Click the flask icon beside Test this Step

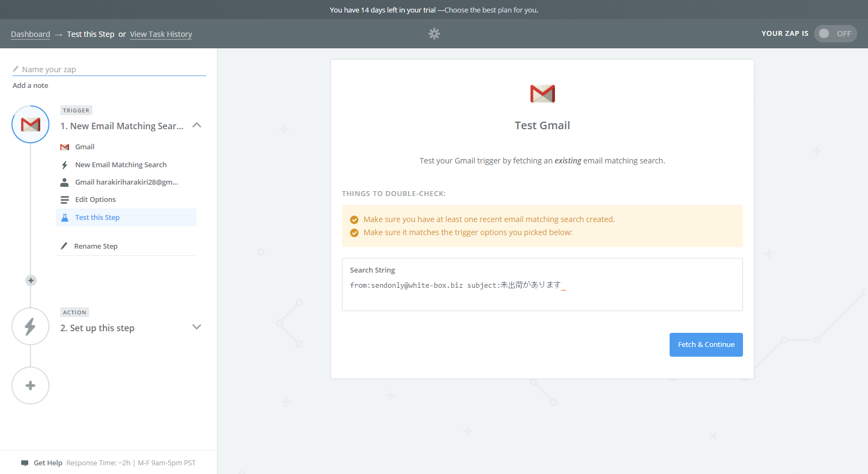tap(65, 218)
